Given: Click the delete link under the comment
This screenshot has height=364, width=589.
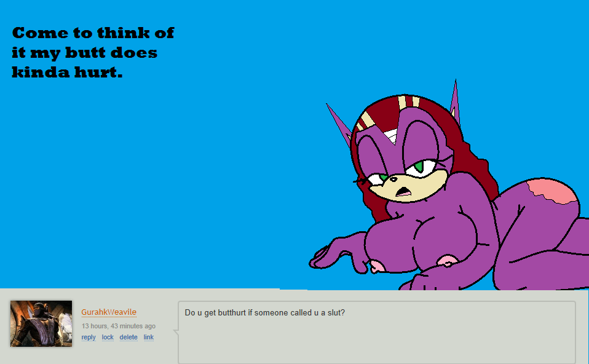Looking at the screenshot, I should tap(128, 338).
